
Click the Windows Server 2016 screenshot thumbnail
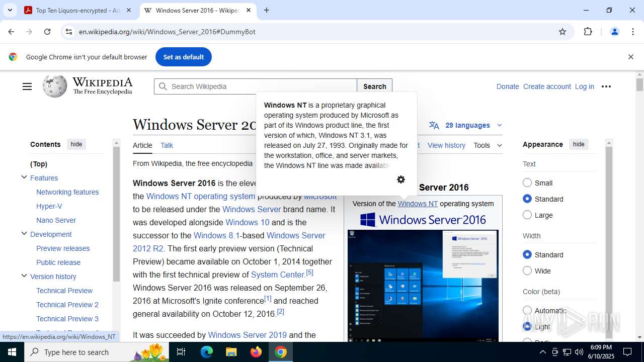click(x=423, y=286)
